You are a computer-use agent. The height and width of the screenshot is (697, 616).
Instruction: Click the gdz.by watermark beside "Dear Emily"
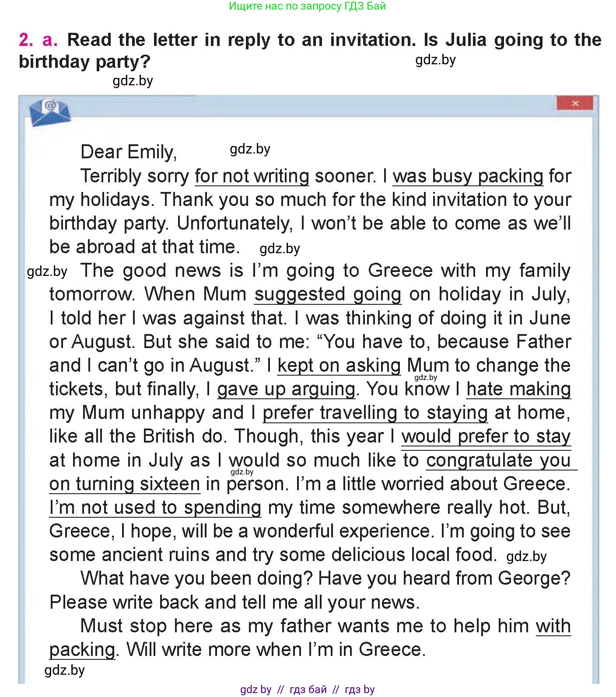(x=250, y=149)
